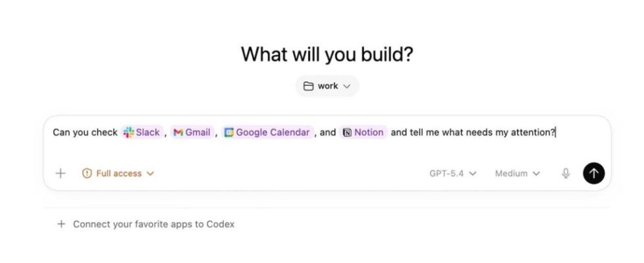Click the Slack mention label
Viewport: 644px width, 263px height.
point(148,132)
